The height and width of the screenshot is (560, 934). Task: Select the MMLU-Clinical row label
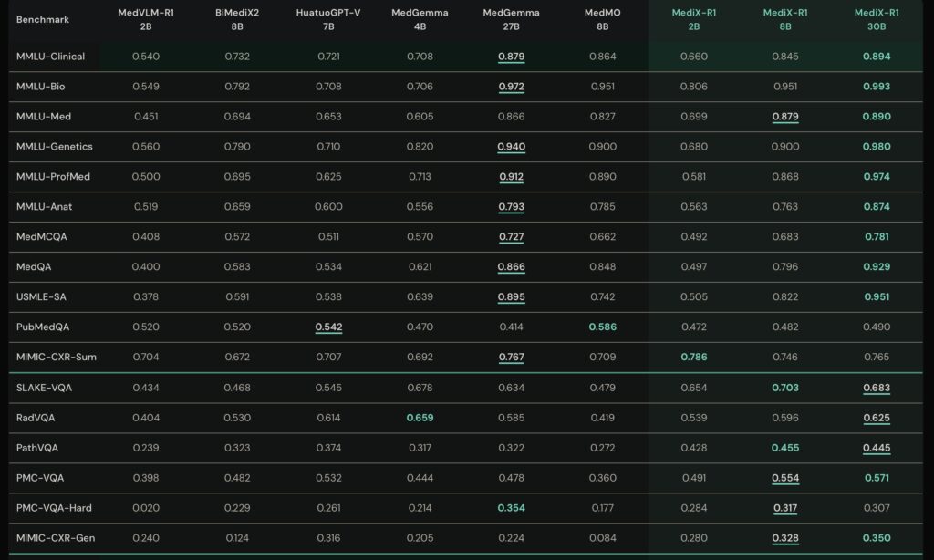[51, 57]
